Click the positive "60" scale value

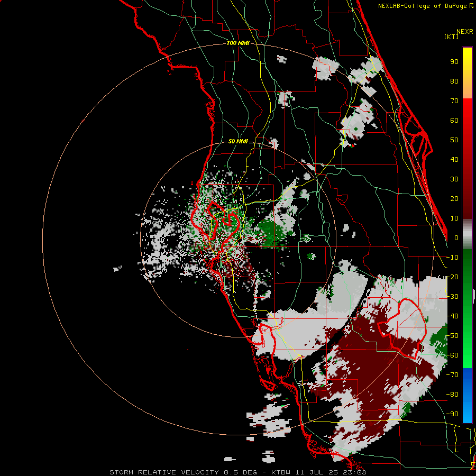click(454, 121)
